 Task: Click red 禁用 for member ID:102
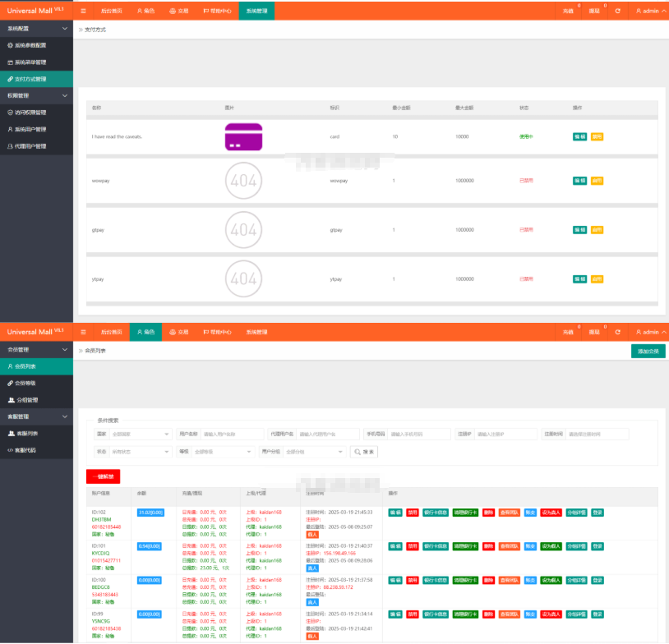[413, 513]
